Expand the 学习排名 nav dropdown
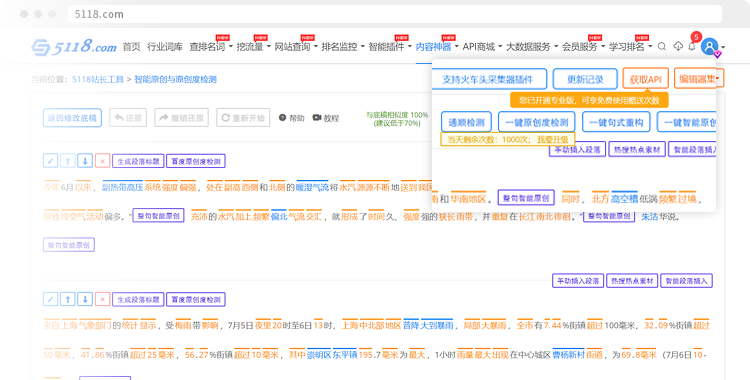This screenshot has width=750, height=380. tap(650, 47)
